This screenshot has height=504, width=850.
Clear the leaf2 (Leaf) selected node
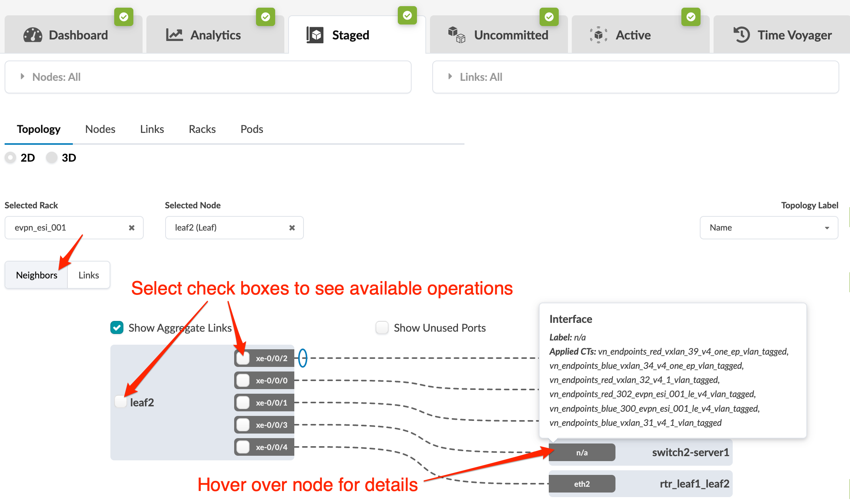coord(292,228)
